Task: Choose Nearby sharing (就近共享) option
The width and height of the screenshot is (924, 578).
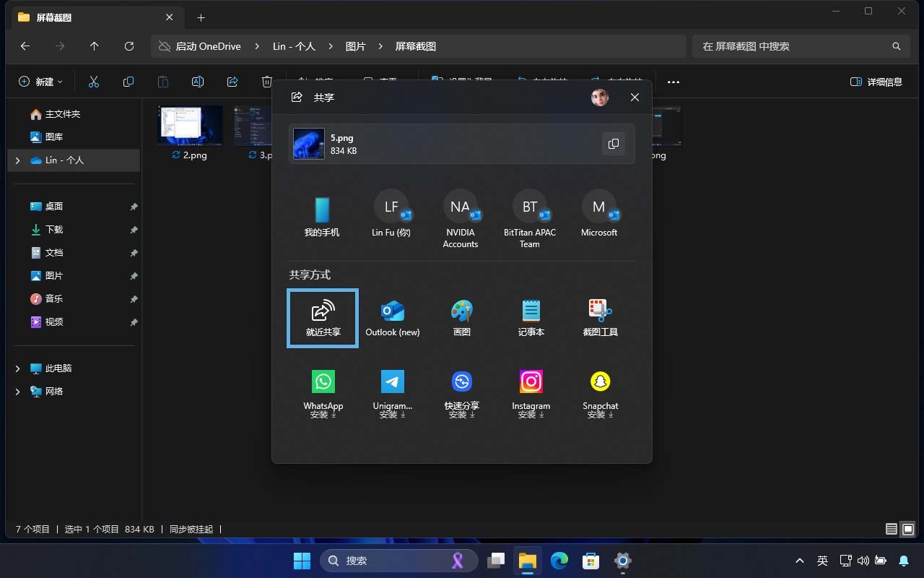Action: point(323,318)
